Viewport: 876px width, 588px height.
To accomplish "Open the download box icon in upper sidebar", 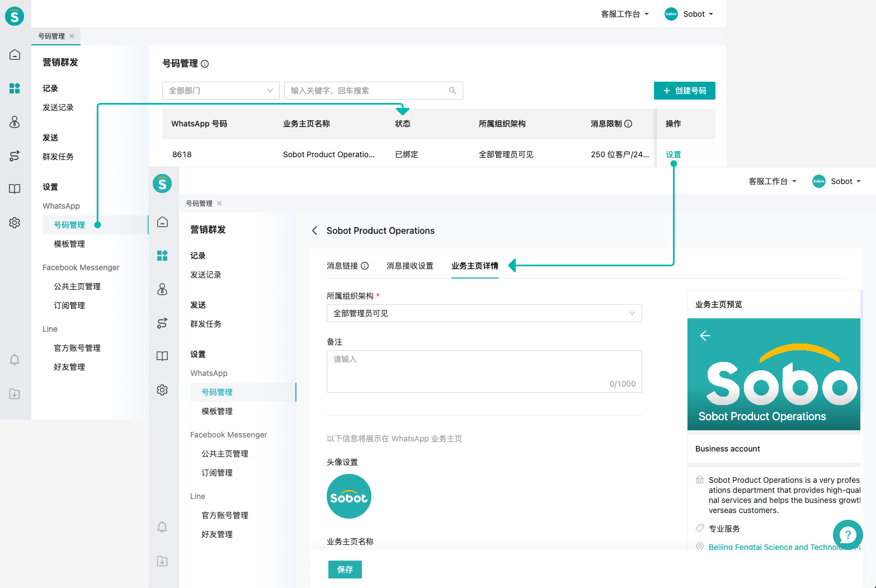I will (15, 394).
